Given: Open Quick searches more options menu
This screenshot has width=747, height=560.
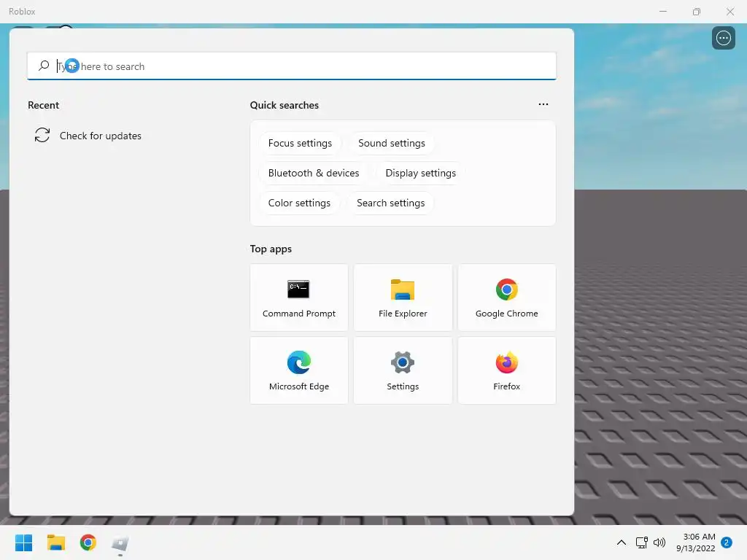Looking at the screenshot, I should coord(543,104).
